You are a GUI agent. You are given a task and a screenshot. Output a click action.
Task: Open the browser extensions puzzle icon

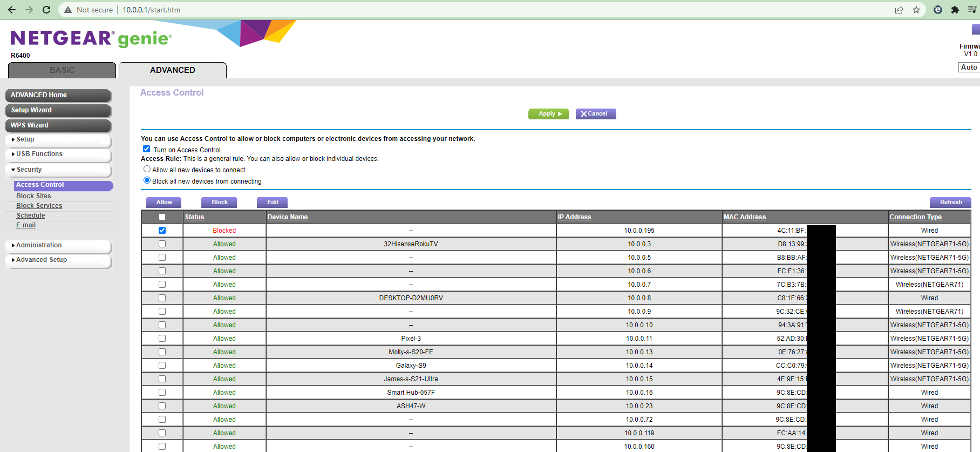tap(955, 10)
